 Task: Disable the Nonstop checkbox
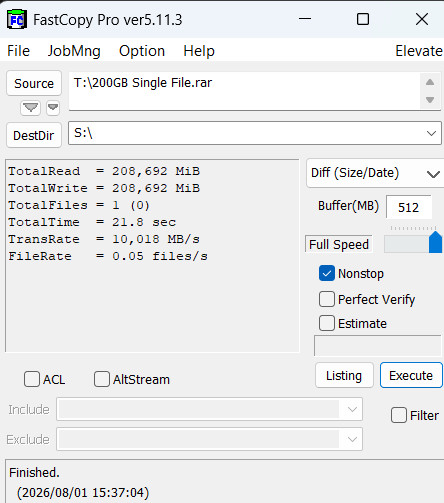click(x=327, y=273)
